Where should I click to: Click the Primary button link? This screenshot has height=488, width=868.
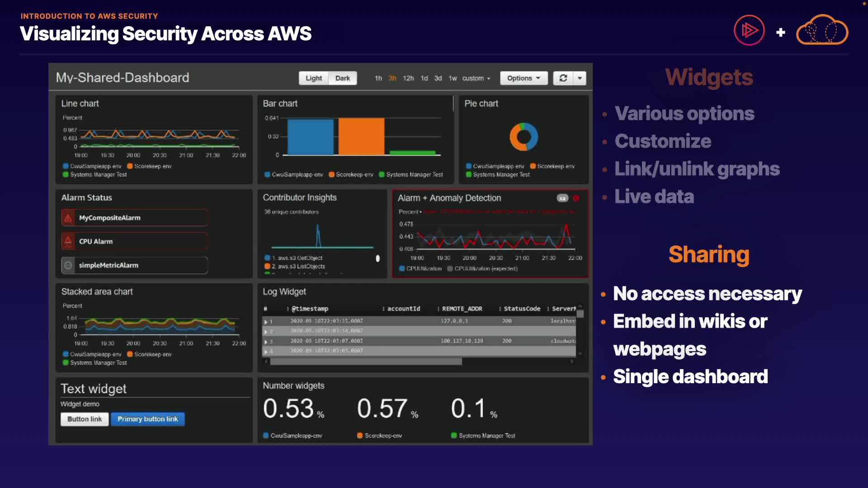click(147, 419)
